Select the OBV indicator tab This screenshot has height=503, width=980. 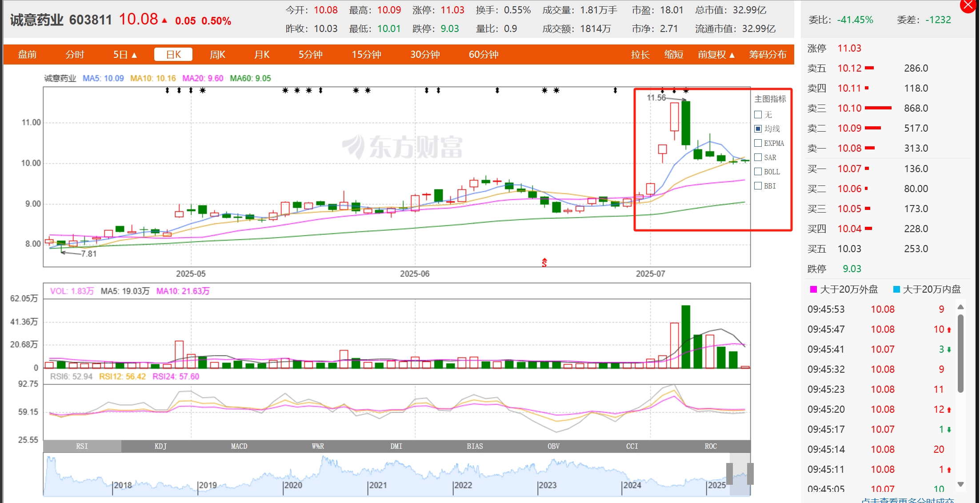(x=553, y=446)
